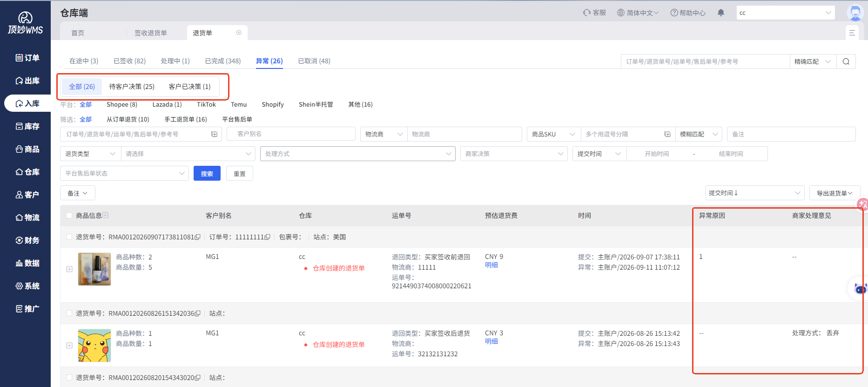Open the 退货类型 dropdown
Screen dimensions: 868x387
(90, 154)
